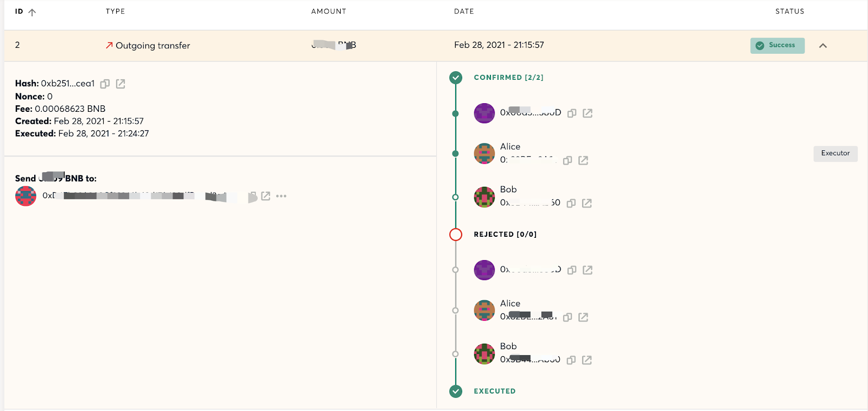Click the Rejected red circle marker
Image resolution: width=868 pixels, height=411 pixels.
(x=456, y=235)
